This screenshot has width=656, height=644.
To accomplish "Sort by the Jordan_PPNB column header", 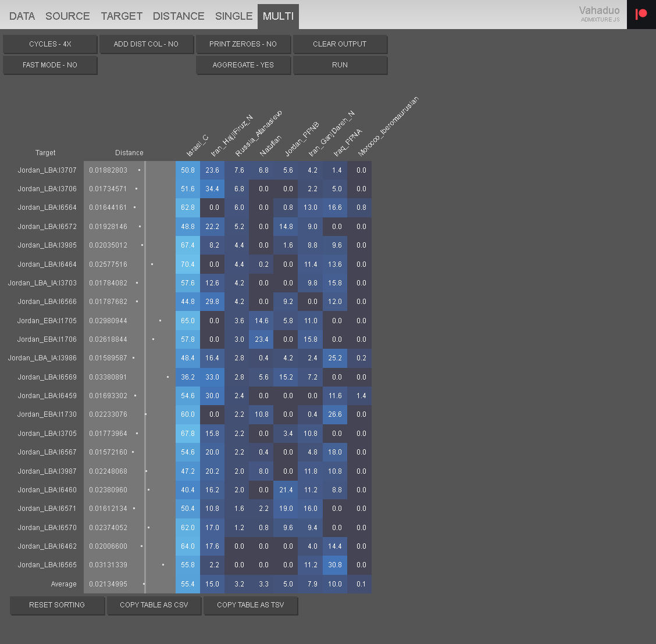I will (x=302, y=139).
